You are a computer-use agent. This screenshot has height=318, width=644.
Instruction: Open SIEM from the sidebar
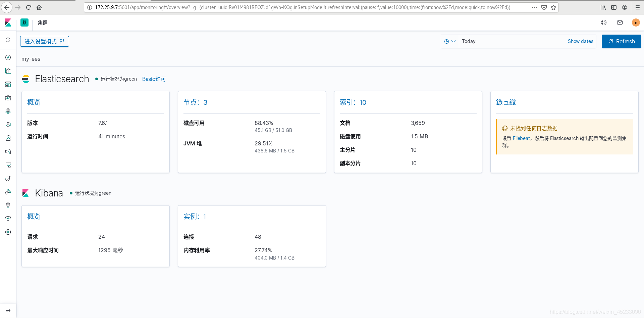(8, 192)
